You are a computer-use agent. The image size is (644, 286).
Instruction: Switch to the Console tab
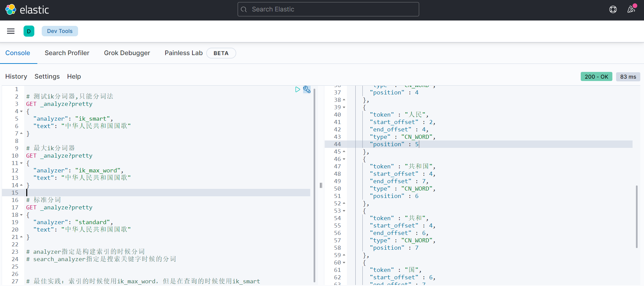click(x=18, y=53)
